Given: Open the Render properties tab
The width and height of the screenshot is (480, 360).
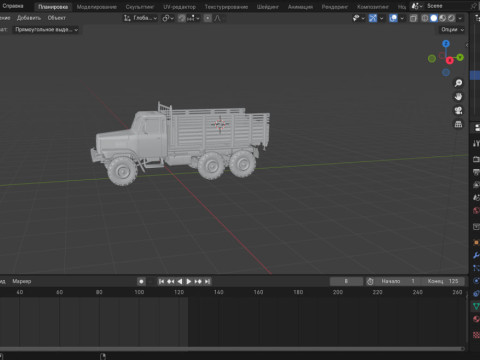Looking at the screenshot, I should pos(476,160).
